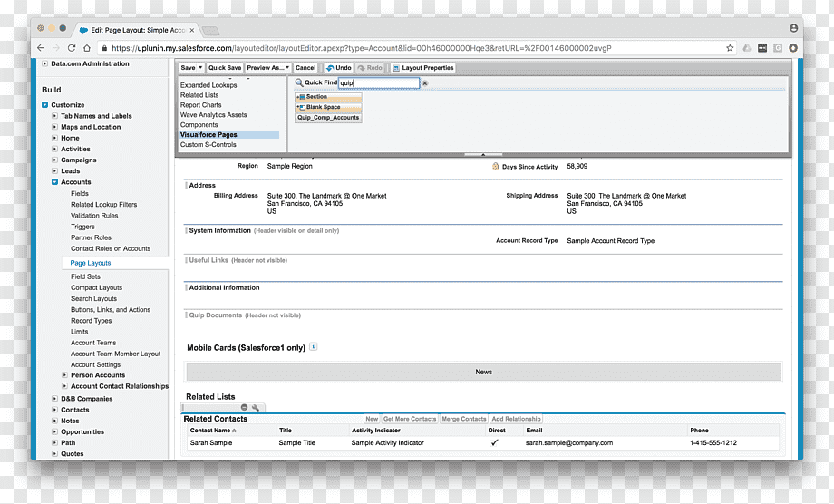Click the round dark extension icon with the dotted orange ring
Image resolution: width=834 pixels, height=504 pixels.
[793, 48]
